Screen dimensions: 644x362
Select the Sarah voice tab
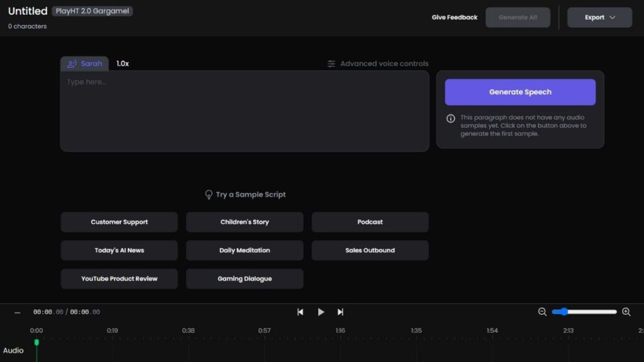(x=84, y=63)
